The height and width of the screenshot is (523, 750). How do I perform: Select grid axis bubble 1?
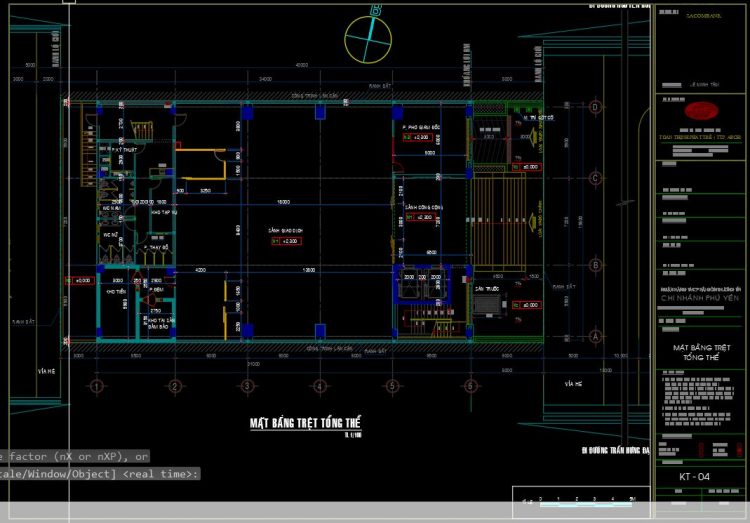(96, 386)
